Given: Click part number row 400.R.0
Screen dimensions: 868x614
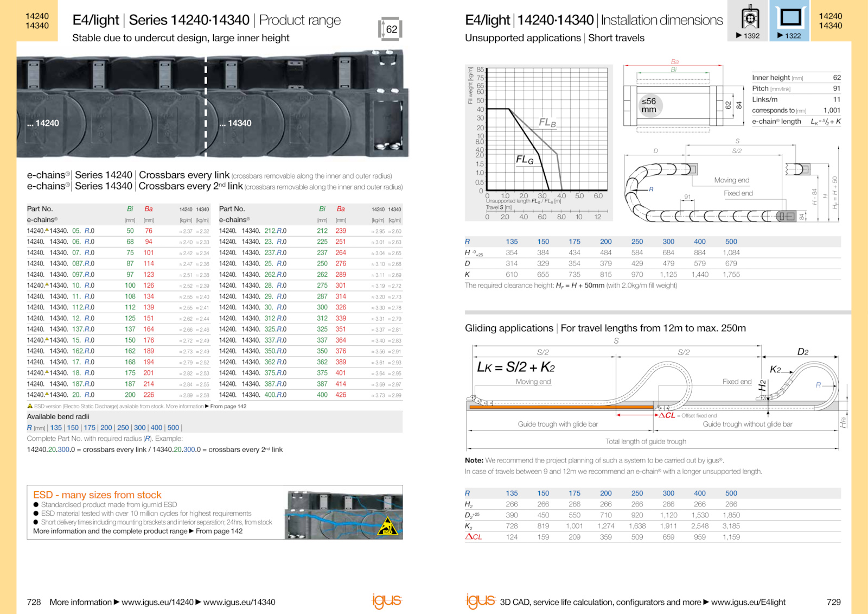Looking at the screenshot, I should coord(310,395).
